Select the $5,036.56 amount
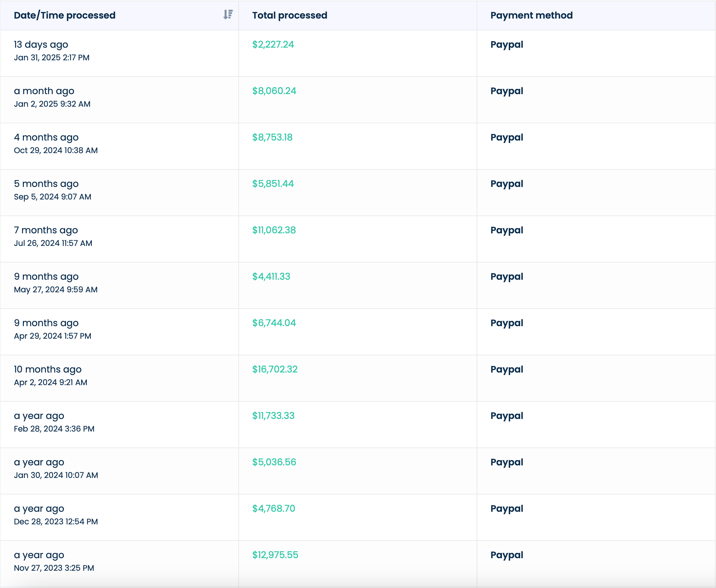 point(274,462)
